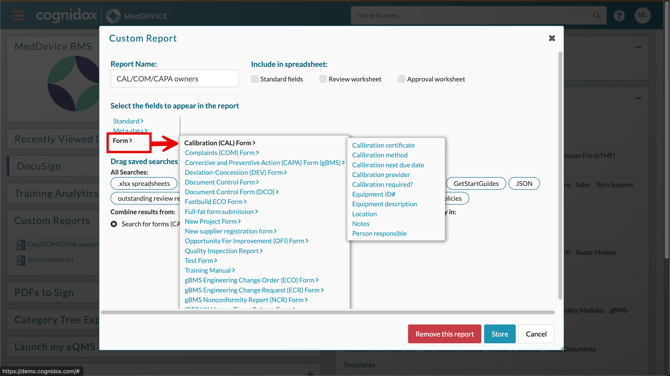Expand the Fastbuild ECO Form entry

[215, 202]
